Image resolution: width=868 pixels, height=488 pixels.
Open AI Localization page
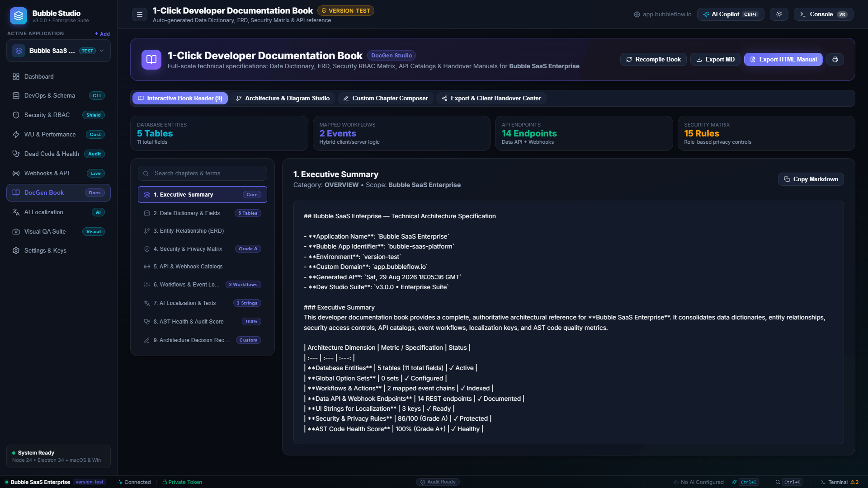click(x=58, y=212)
